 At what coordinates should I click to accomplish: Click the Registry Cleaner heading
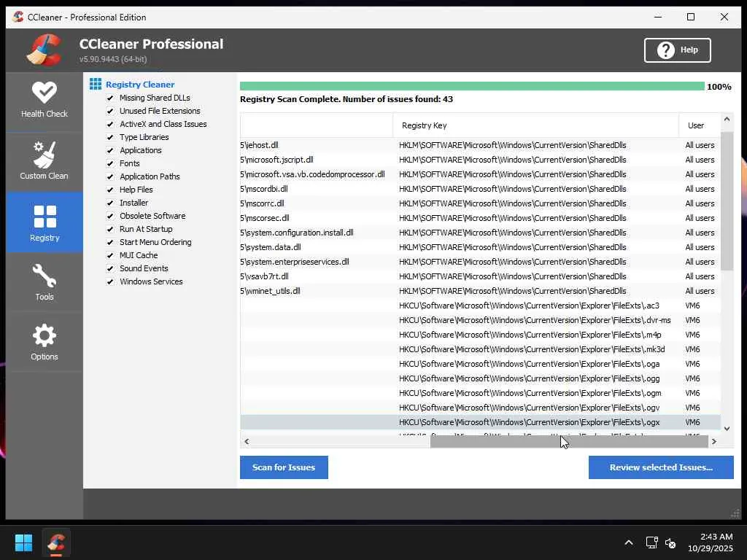[140, 85]
